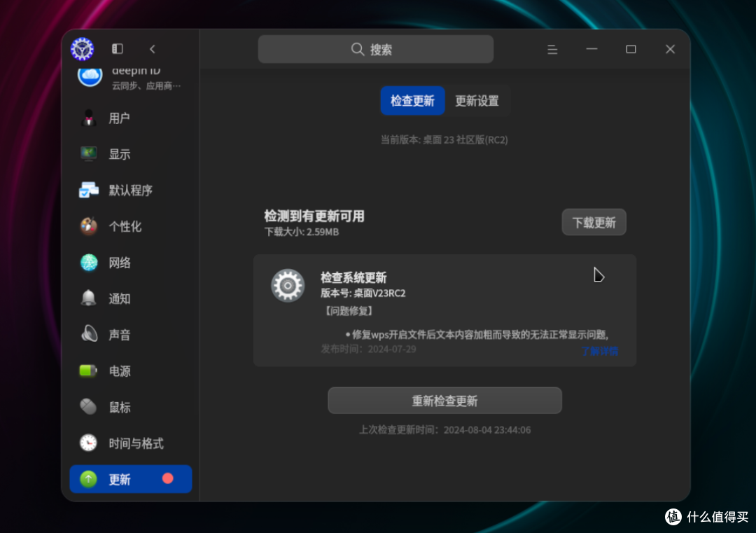Open 默认程序 settings in sidebar
Screen dimensions: 756x533
pos(131,190)
